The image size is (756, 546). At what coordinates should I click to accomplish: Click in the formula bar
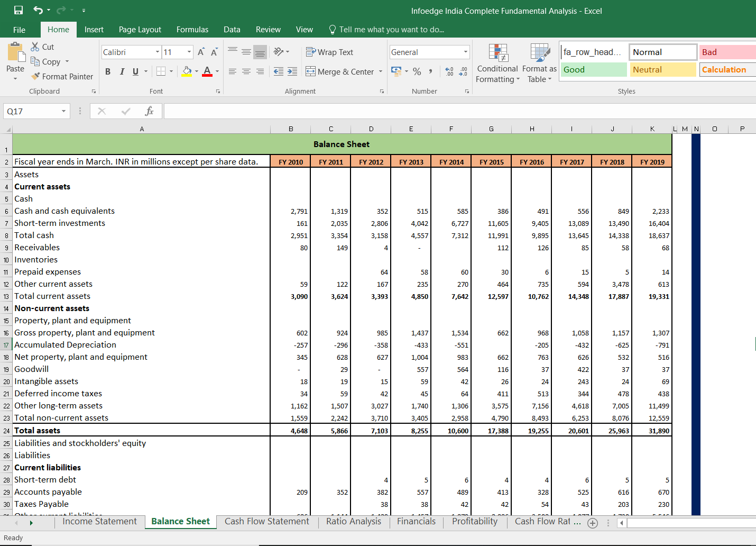(459, 111)
